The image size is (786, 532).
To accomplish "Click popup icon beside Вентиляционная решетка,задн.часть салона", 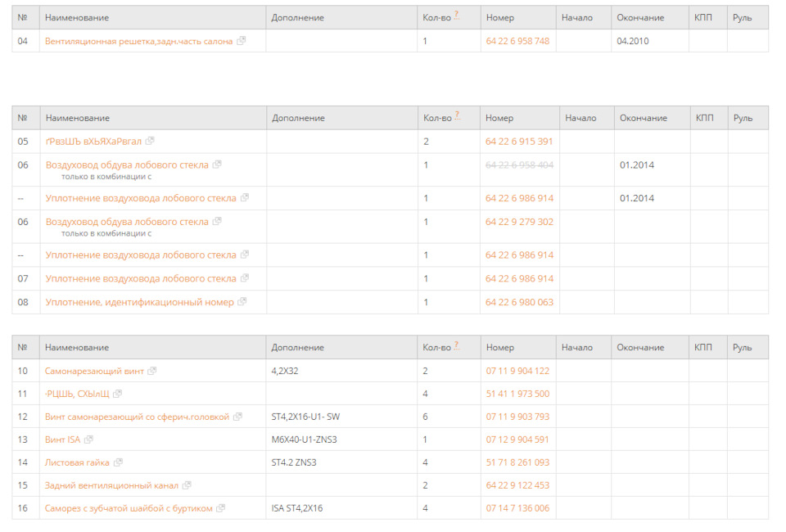I will tap(242, 41).
